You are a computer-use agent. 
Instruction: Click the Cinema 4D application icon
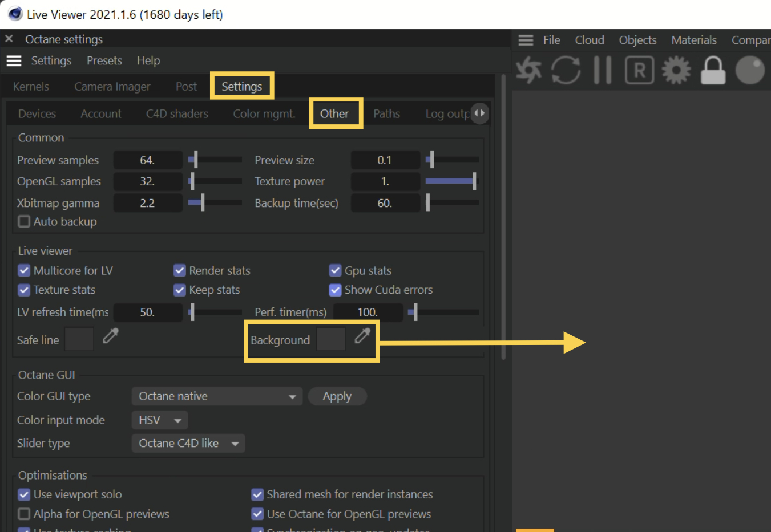[x=15, y=14]
